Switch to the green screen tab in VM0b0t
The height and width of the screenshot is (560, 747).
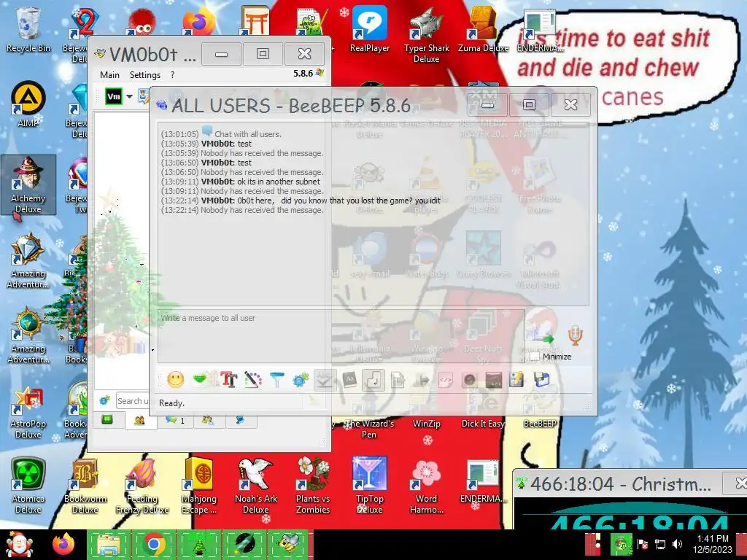(x=107, y=420)
